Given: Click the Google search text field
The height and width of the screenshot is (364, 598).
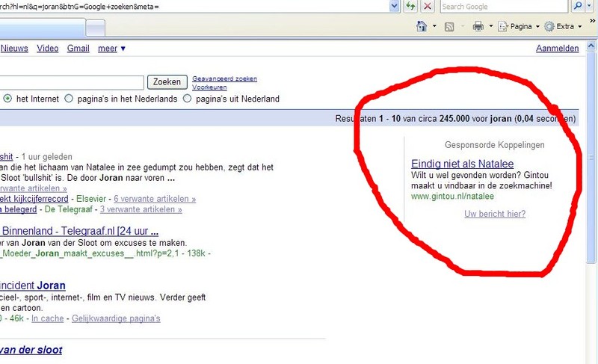Looking at the screenshot, I should pyautogui.click(x=72, y=82).
